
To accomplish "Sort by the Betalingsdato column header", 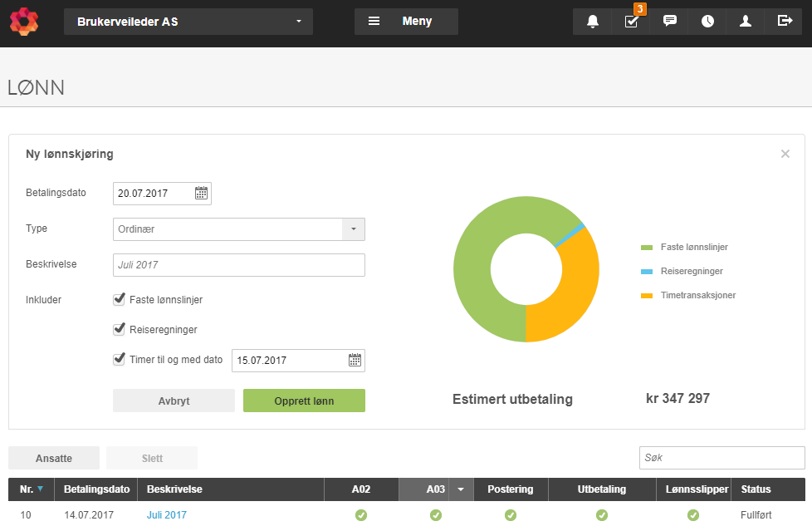I will pyautogui.click(x=96, y=489).
